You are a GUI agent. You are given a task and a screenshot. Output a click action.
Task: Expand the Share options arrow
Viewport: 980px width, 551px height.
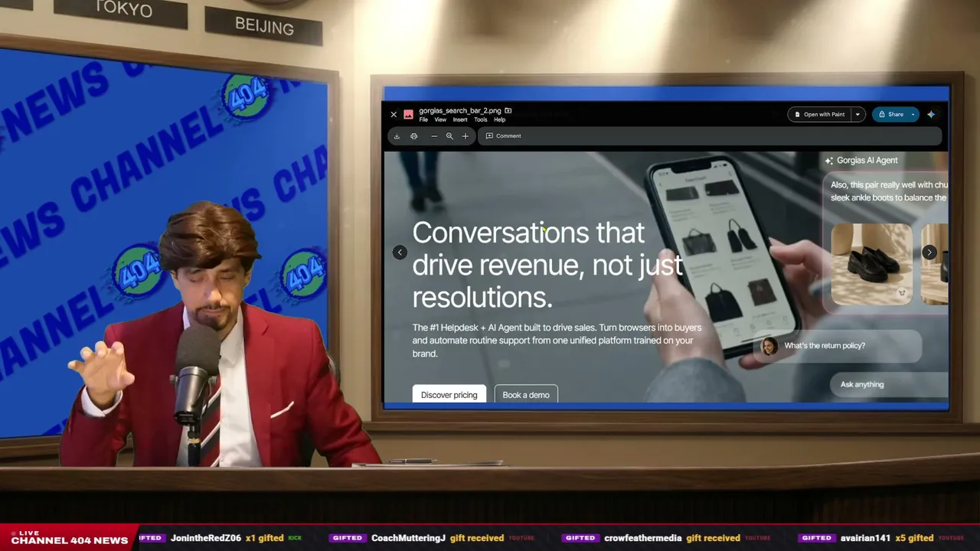(913, 115)
